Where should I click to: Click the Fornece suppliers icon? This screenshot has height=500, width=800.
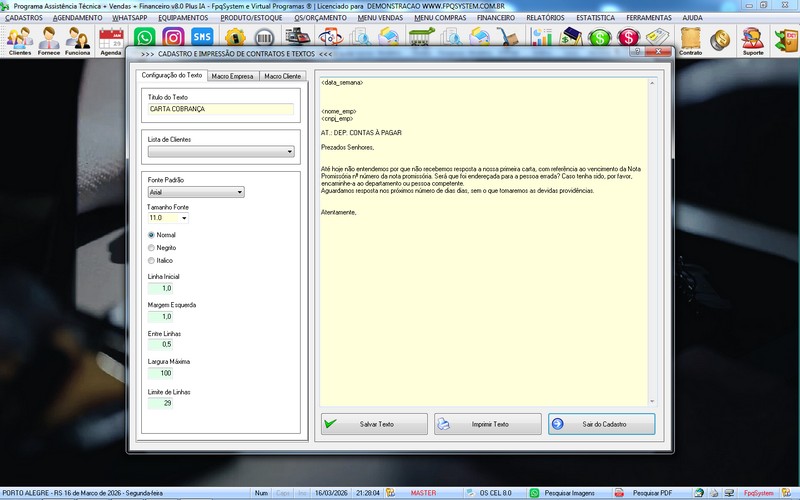49,41
